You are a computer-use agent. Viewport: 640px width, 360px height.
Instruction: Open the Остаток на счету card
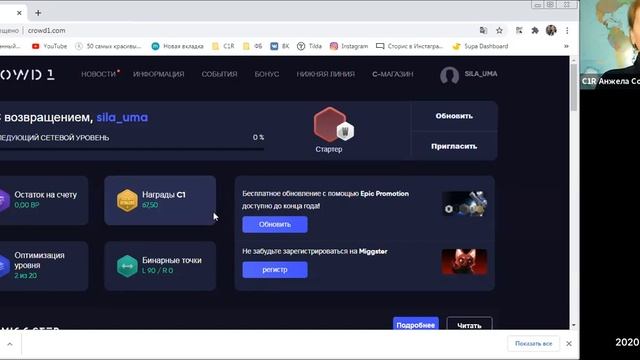(x=44, y=200)
